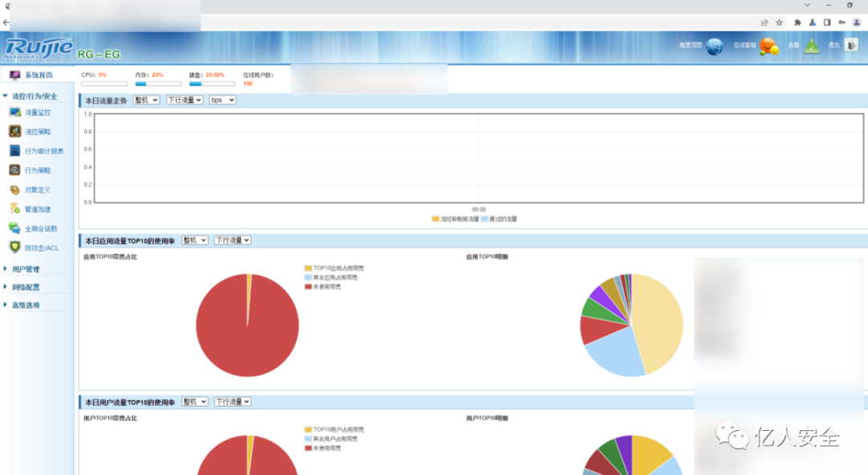This screenshot has width=868, height=475.
Task: Click the 应用TOP10明细 chart label
Action: 487,257
